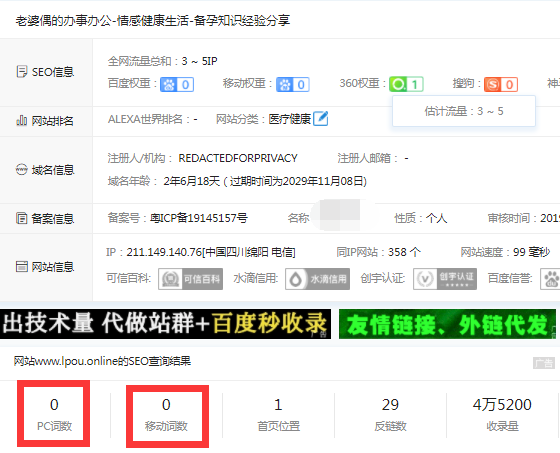Click the 搜狗 orange weight badge

501,85
